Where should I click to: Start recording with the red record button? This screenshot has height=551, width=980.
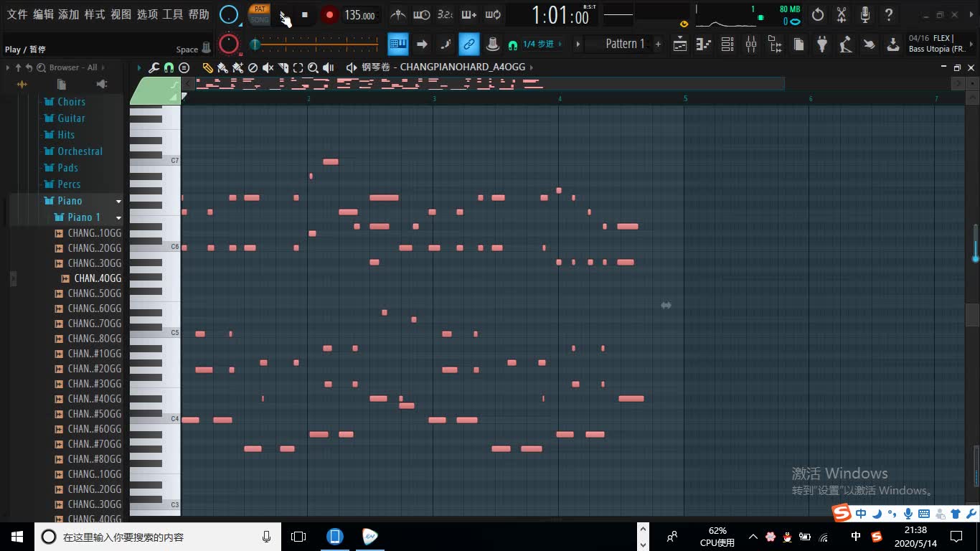tap(329, 15)
